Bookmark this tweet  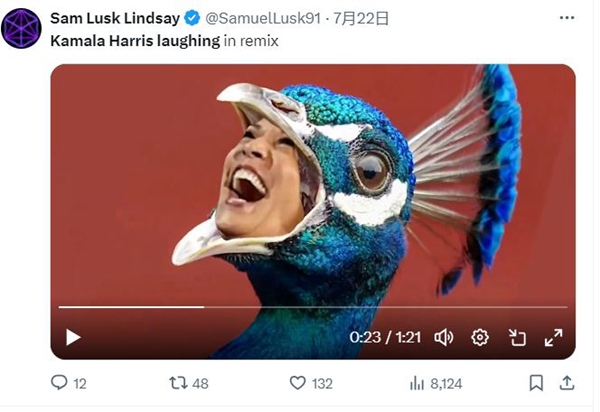tap(536, 383)
